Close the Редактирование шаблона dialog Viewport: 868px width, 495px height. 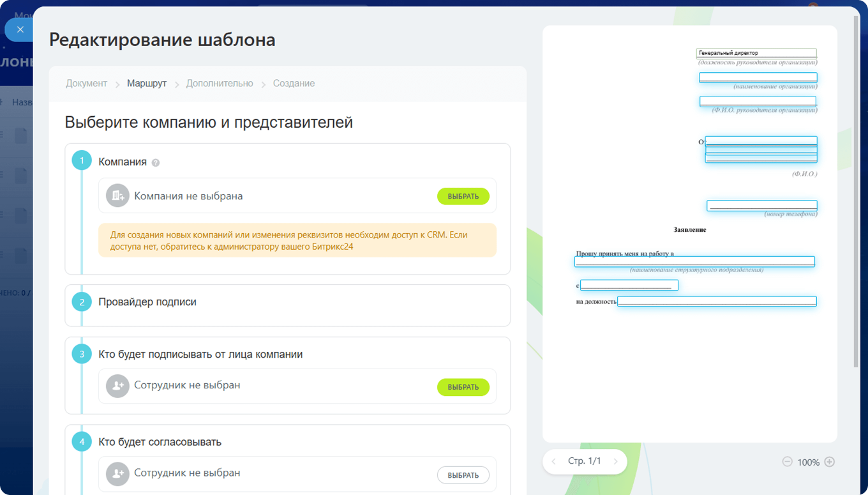(x=20, y=29)
